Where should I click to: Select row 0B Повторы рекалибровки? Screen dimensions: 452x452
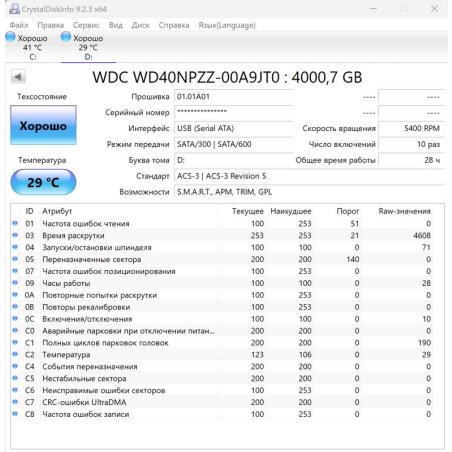click(222, 307)
